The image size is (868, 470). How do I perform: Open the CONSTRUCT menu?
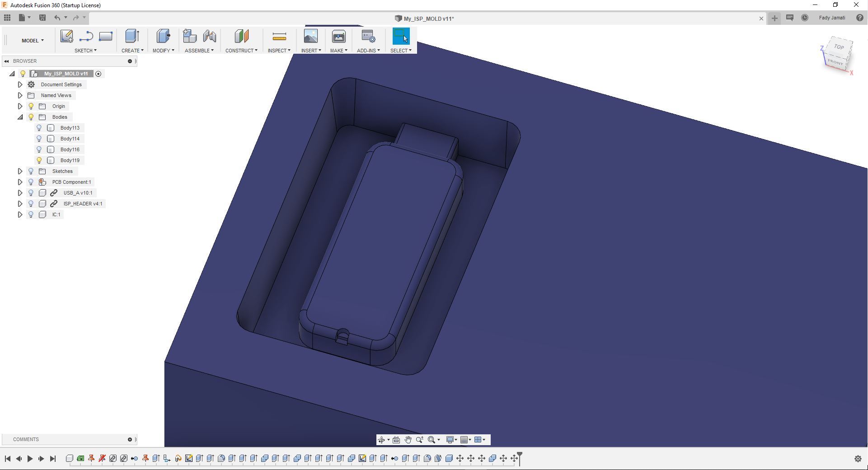coord(241,51)
